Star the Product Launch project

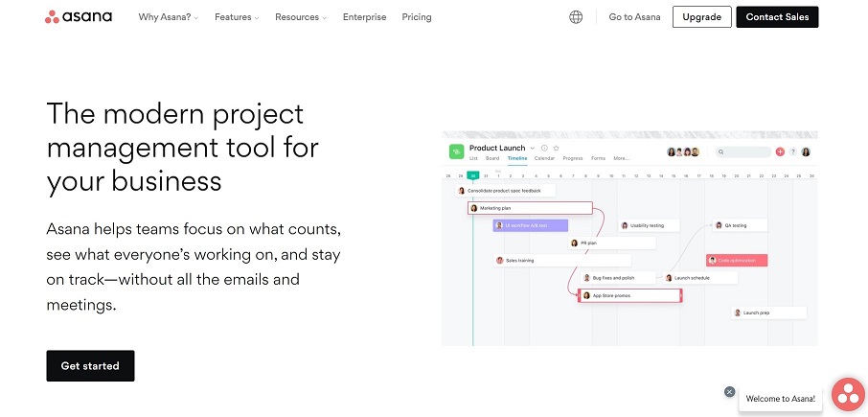(557, 148)
